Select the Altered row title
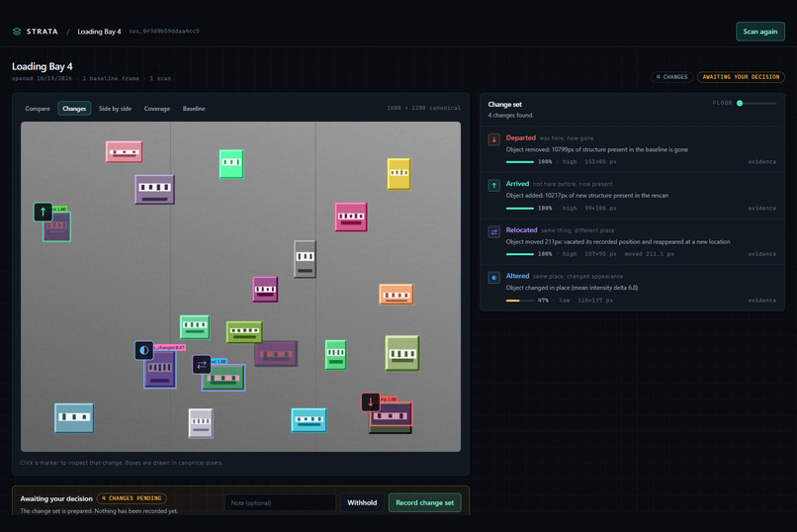Screen dimensions: 797x532 point(517,276)
